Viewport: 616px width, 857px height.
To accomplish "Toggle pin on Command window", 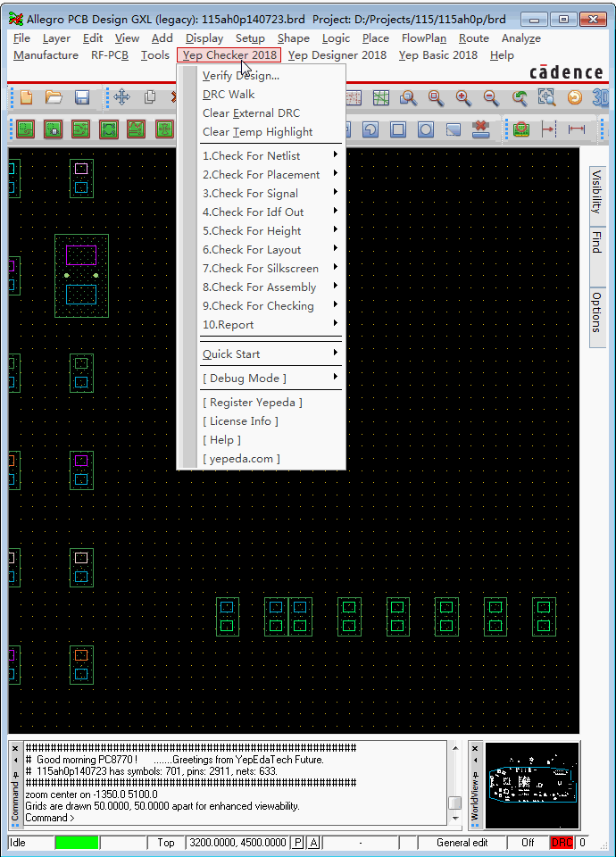I will coord(15,775).
